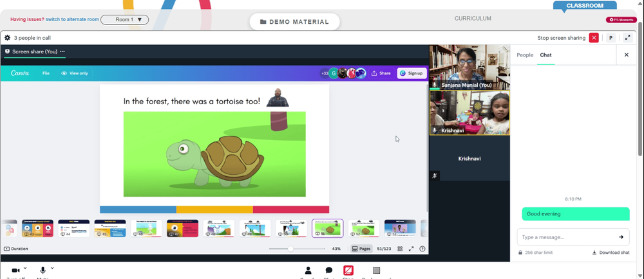Select slide thumbnail 52

tap(364, 228)
